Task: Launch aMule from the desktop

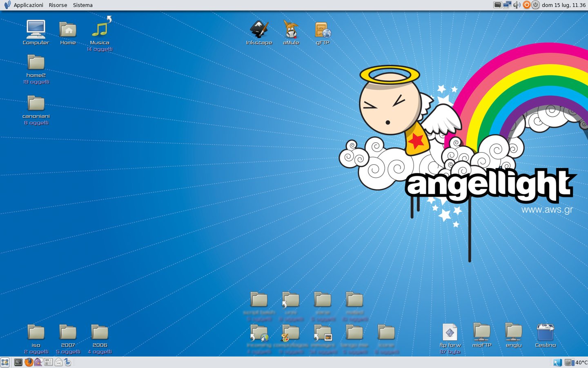Action: point(291,29)
